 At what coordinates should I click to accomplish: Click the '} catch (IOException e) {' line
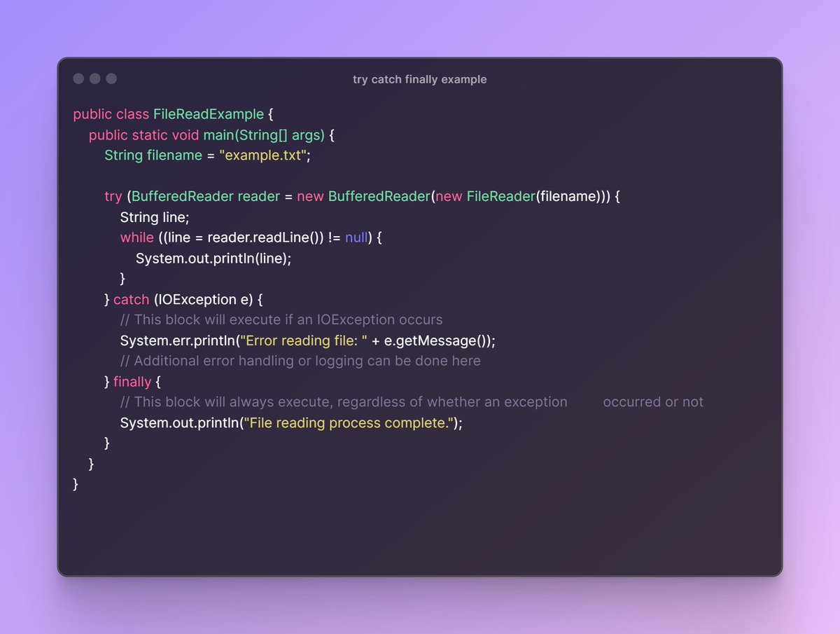183,300
